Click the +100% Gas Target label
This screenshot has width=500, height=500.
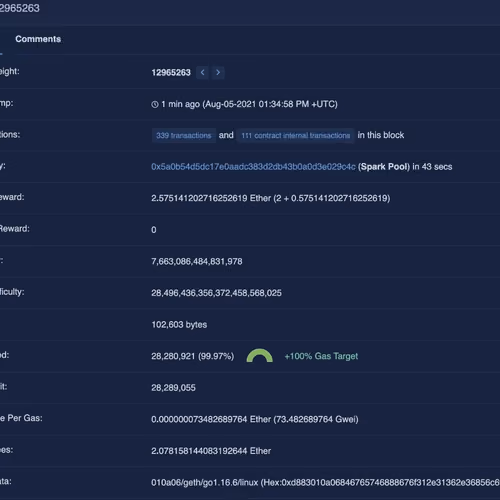coord(321,356)
